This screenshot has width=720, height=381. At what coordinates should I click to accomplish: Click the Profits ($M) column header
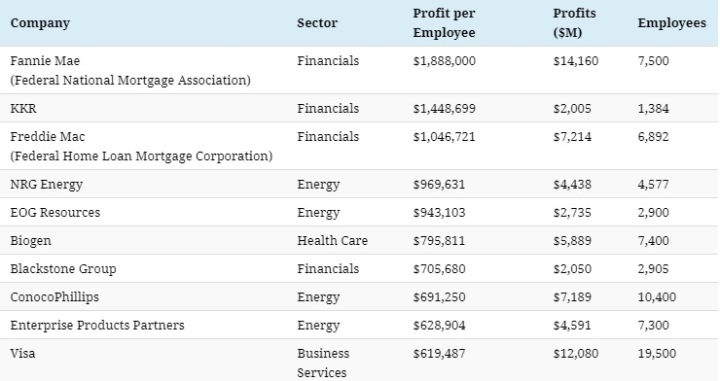(574, 23)
